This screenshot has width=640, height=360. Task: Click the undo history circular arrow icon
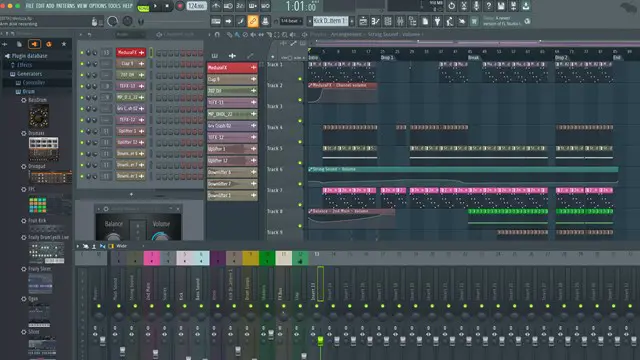click(451, 6)
